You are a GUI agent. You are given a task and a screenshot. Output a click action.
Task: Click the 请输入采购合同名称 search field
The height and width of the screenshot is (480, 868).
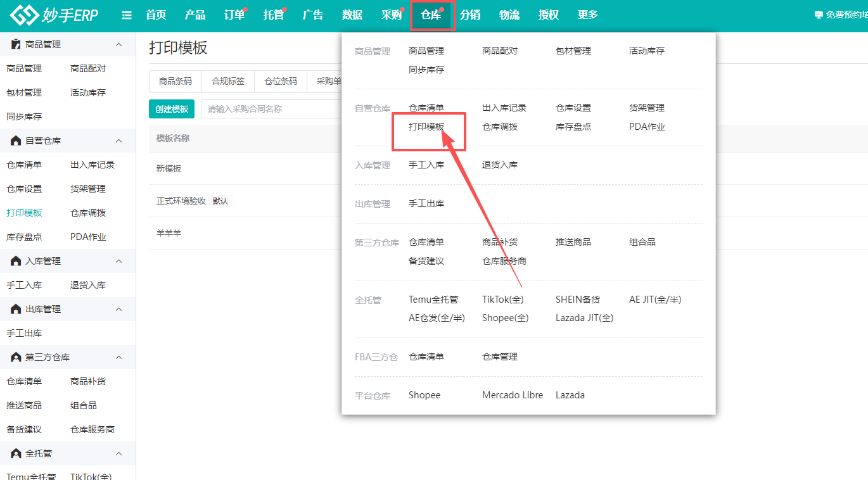tap(271, 109)
